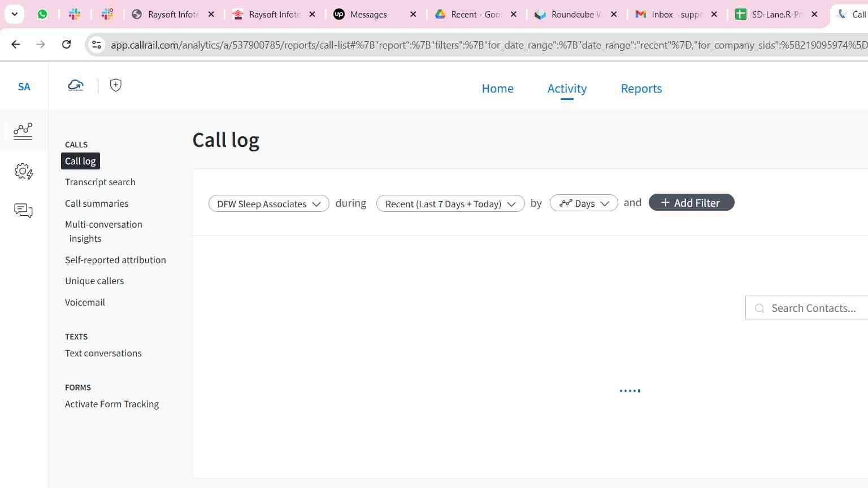Open Text conversations
Image resolution: width=868 pixels, height=488 pixels.
coord(103,353)
